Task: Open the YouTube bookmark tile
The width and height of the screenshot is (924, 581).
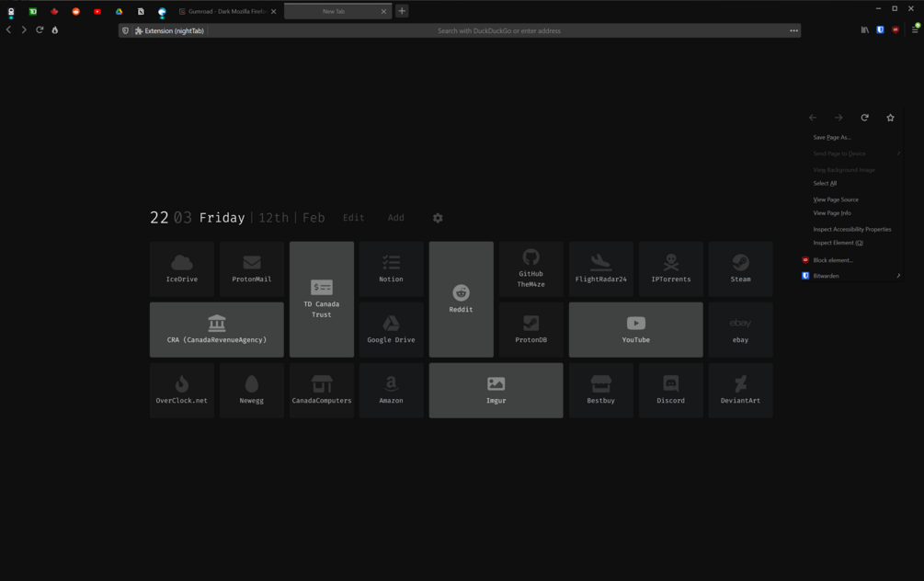Action: click(636, 329)
